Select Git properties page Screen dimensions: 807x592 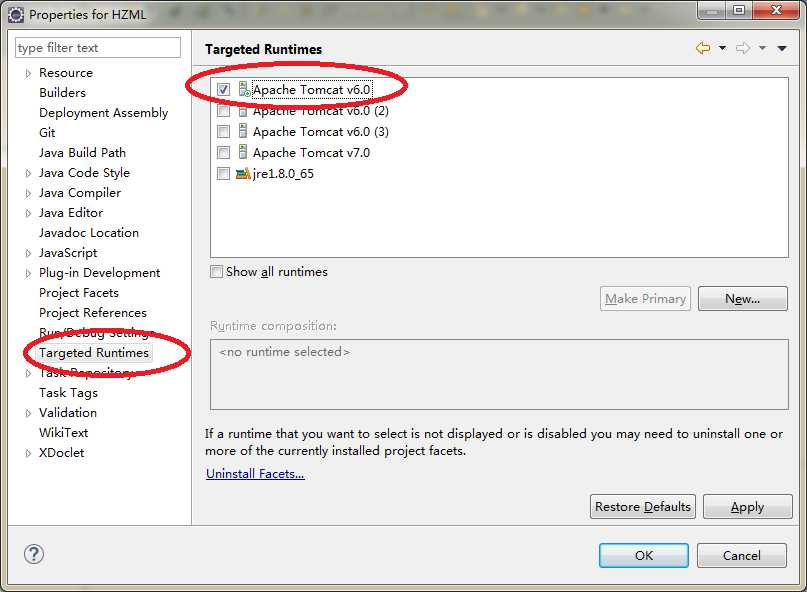[47, 133]
